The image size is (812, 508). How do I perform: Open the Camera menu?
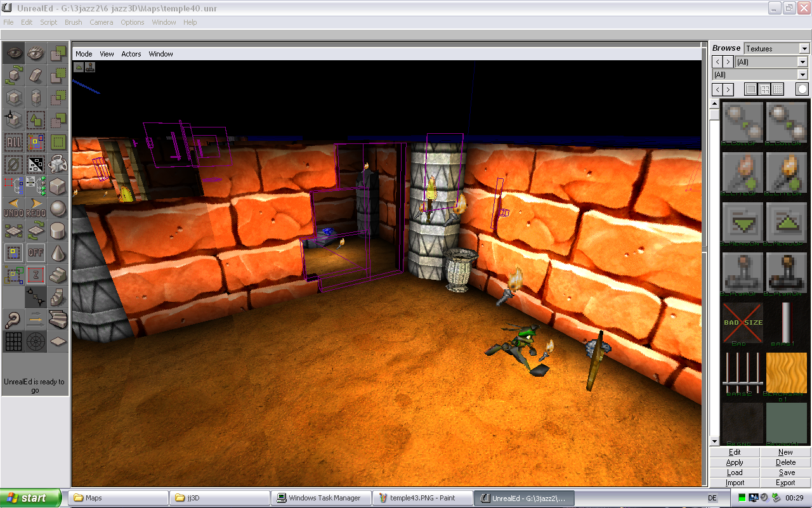(101, 22)
